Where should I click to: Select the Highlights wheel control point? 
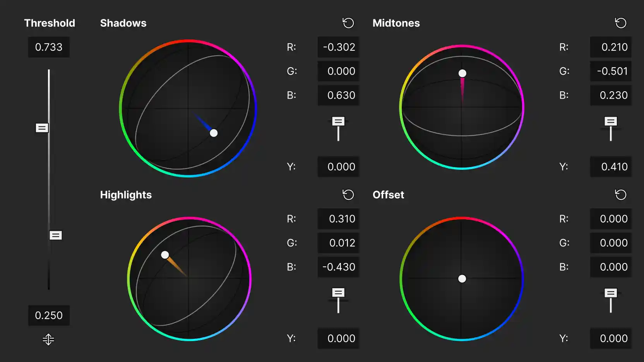(x=165, y=255)
